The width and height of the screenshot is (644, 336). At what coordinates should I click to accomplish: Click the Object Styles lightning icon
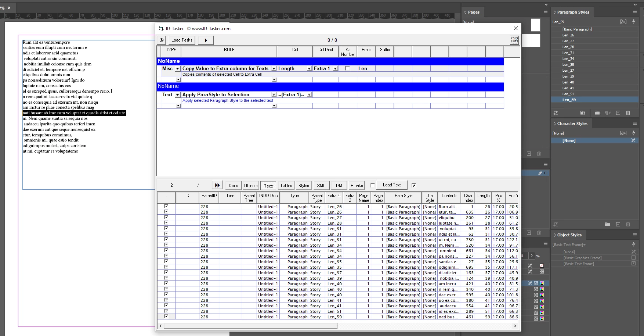click(x=634, y=244)
